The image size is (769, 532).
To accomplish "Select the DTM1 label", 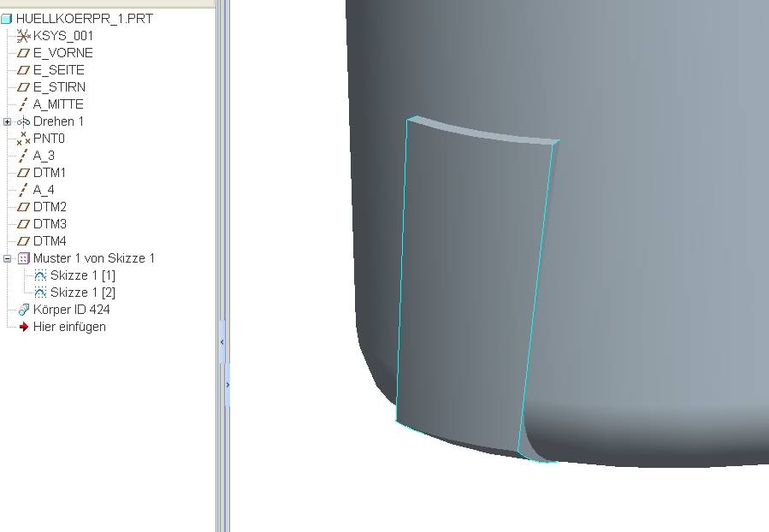I will (x=49, y=173).
